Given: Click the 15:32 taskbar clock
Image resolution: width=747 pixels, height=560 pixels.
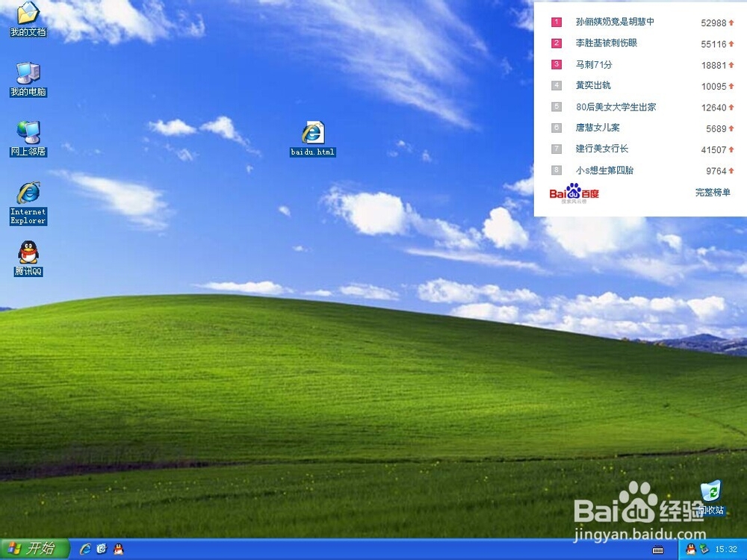Looking at the screenshot, I should (x=726, y=550).
